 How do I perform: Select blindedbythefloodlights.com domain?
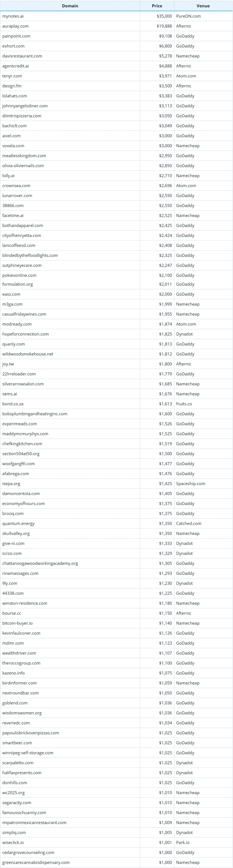[x=30, y=256]
